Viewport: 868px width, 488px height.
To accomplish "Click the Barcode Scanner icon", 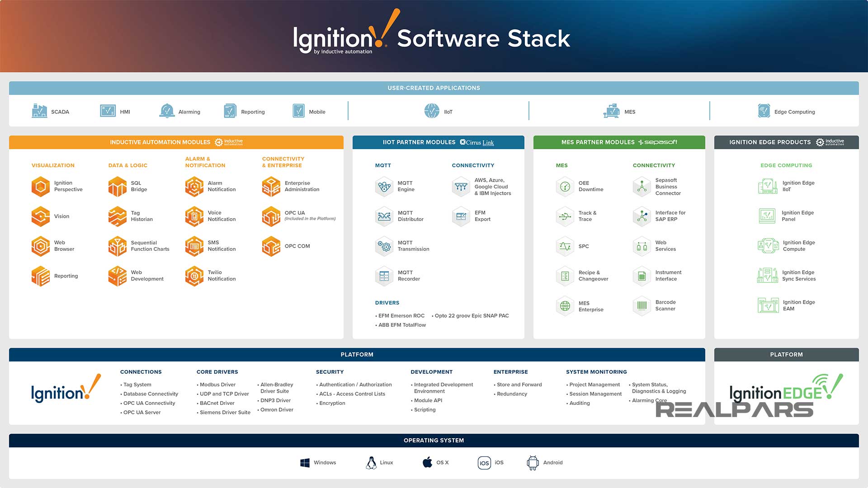I will tap(642, 305).
